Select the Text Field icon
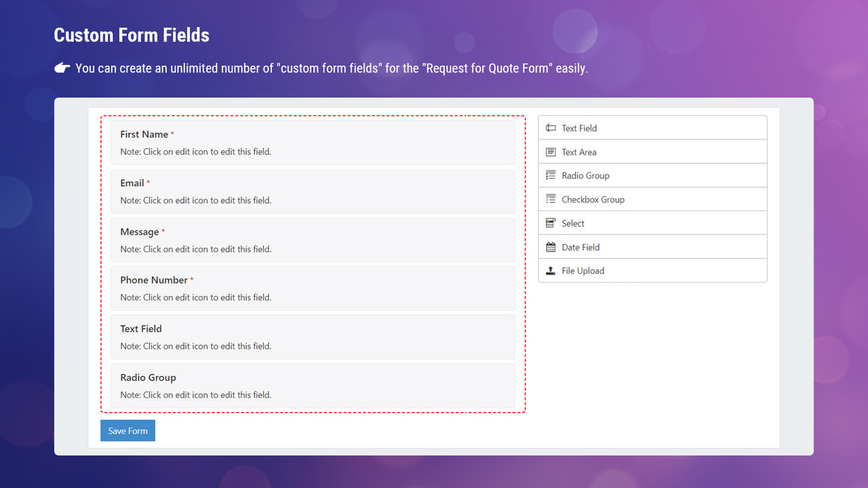The height and width of the screenshot is (488, 868). 550,127
